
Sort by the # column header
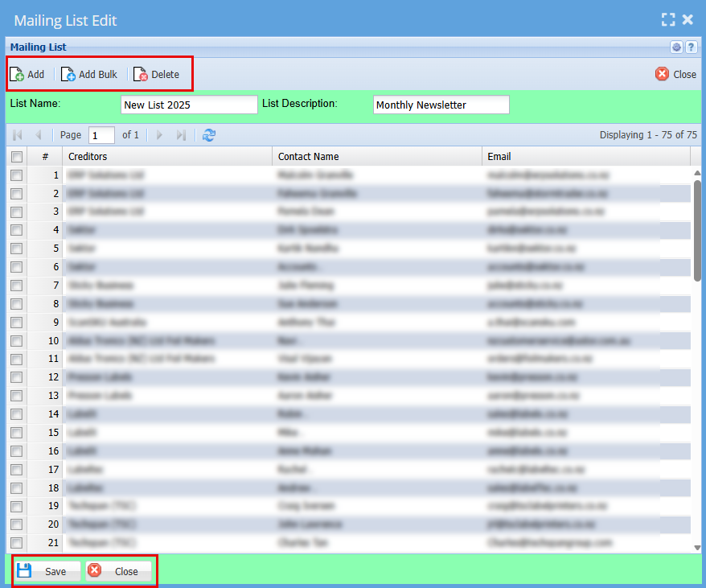pyautogui.click(x=45, y=156)
